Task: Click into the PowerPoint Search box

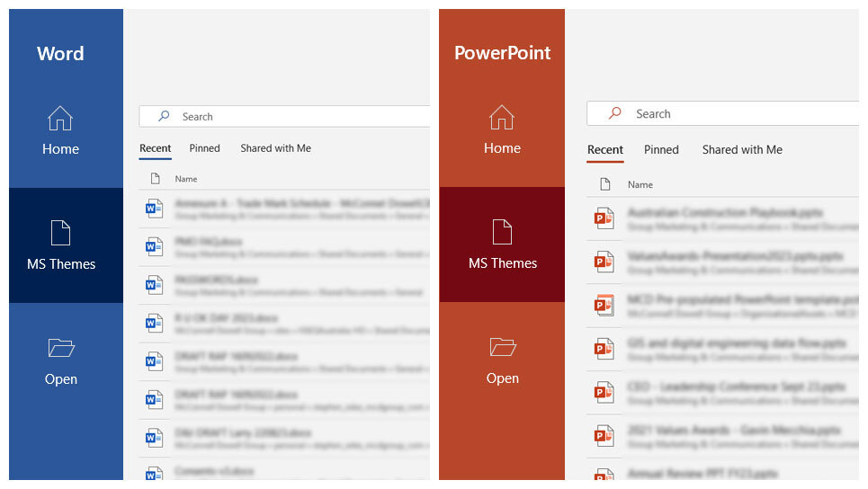Action: [723, 113]
